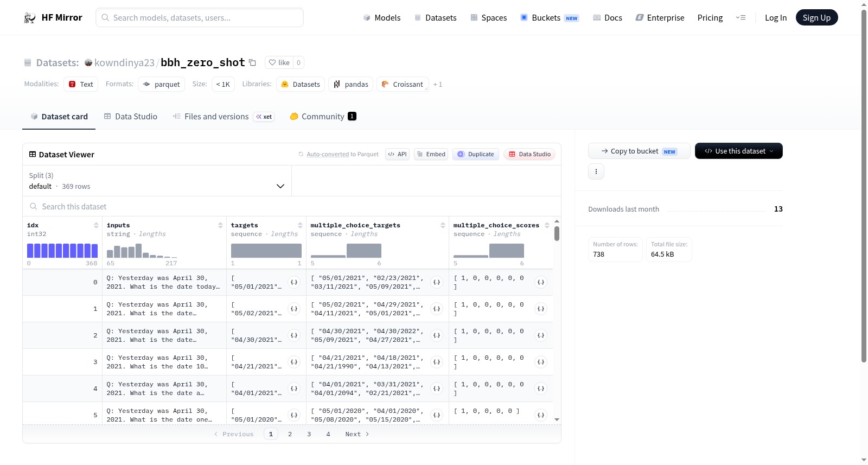Open the Files and versions tab
Image resolution: width=868 pixels, height=465 pixels.
click(224, 117)
